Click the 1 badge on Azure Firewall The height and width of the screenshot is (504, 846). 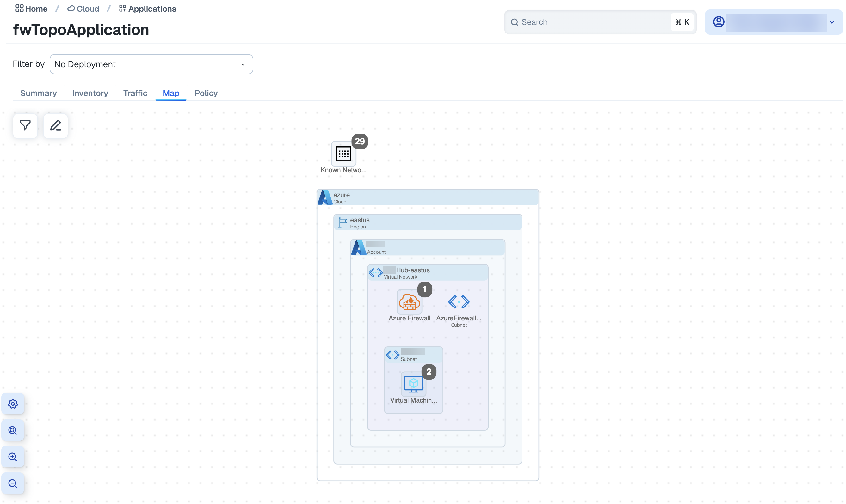coord(424,289)
